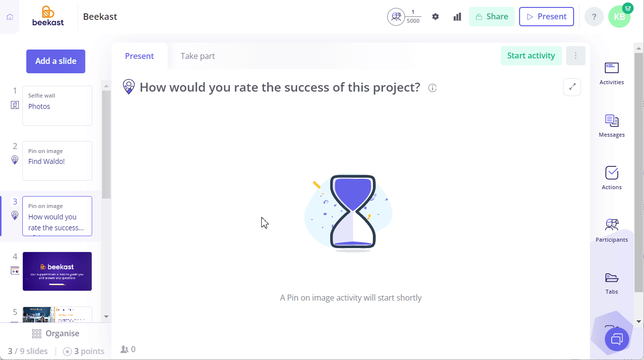Viewport: 644px width, 360px height.
Task: Switch to the Take part tab
Action: click(198, 56)
